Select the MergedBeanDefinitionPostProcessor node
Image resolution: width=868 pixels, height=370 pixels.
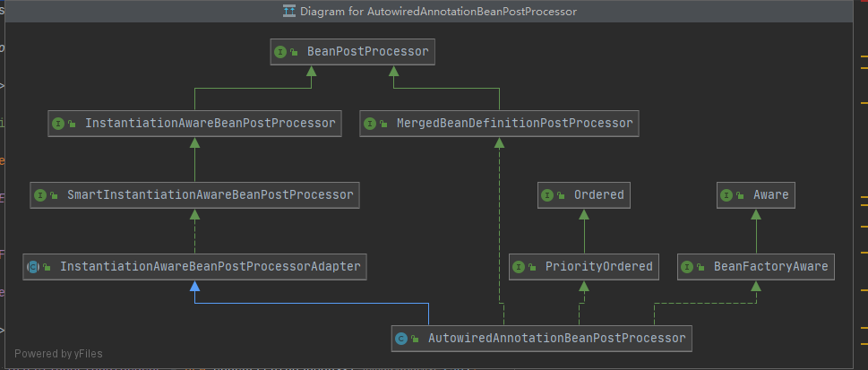[499, 124]
